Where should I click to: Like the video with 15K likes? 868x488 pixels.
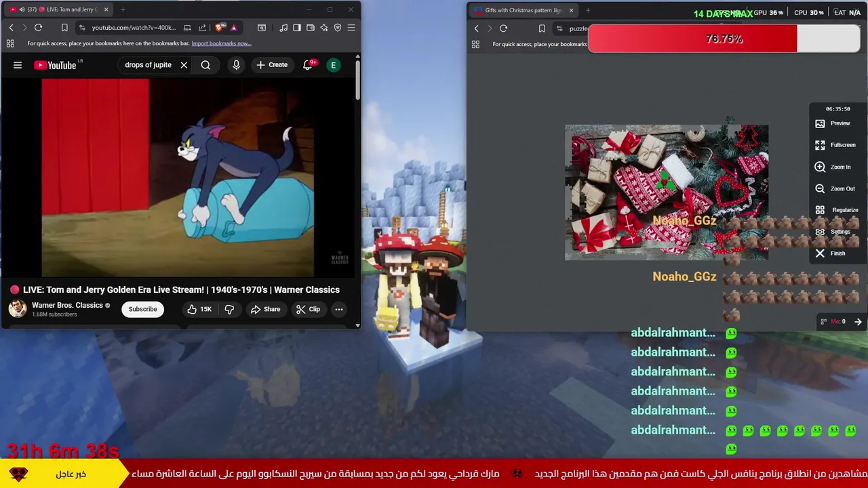[x=199, y=309]
